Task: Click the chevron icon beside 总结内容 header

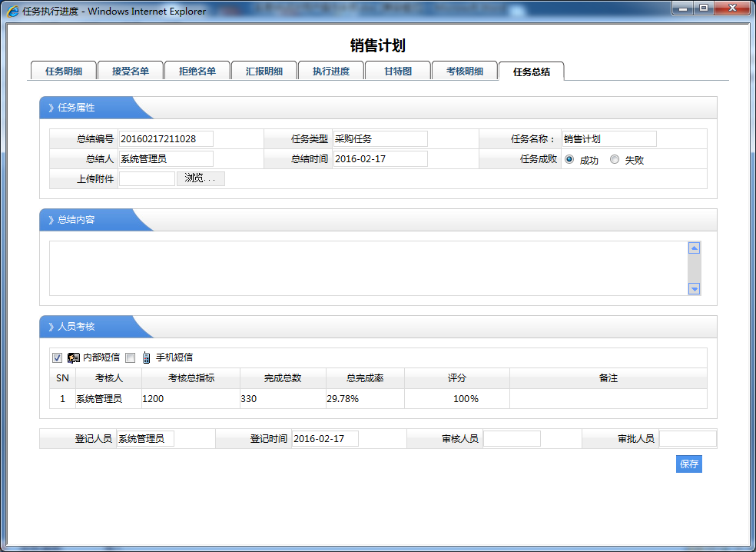Action: pyautogui.click(x=51, y=220)
